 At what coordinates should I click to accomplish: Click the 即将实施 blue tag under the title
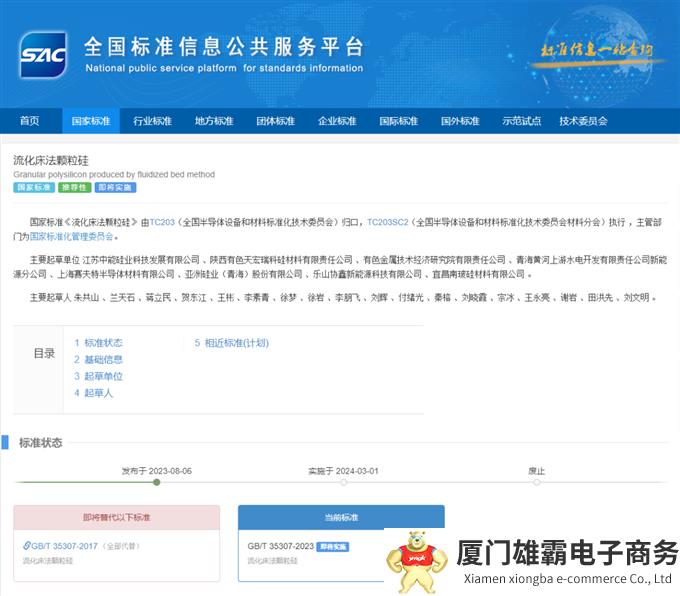pyautogui.click(x=115, y=187)
